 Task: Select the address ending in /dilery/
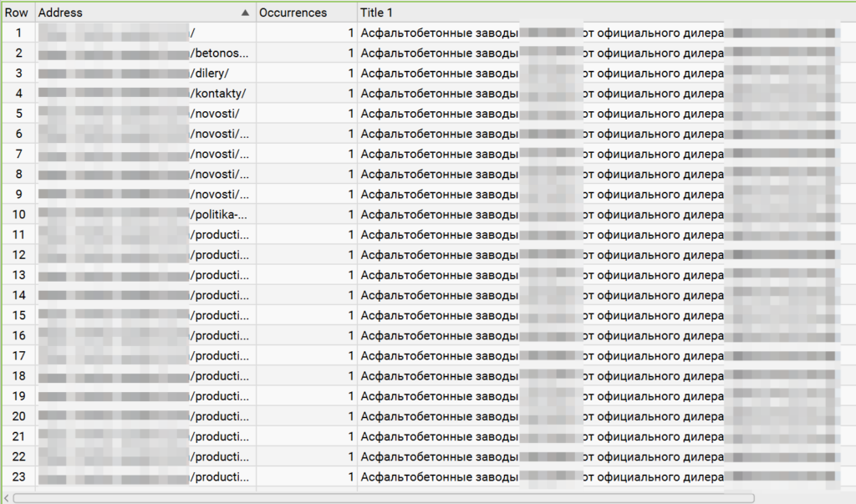pyautogui.click(x=210, y=74)
